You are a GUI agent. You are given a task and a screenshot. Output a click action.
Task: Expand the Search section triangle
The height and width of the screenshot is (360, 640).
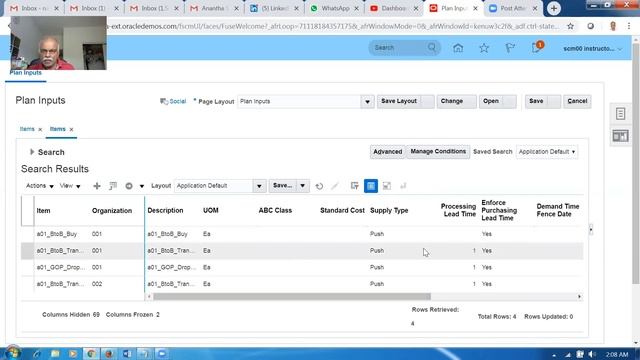[32, 152]
